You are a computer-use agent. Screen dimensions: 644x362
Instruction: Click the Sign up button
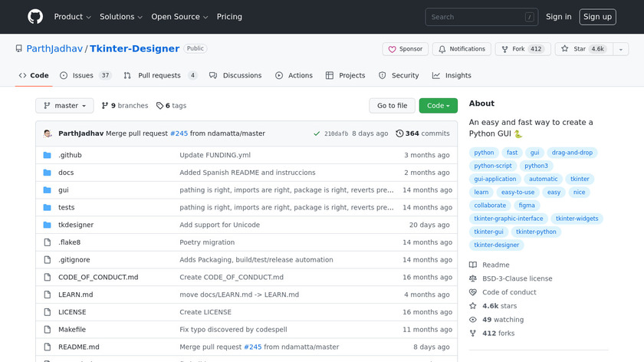tap(597, 17)
